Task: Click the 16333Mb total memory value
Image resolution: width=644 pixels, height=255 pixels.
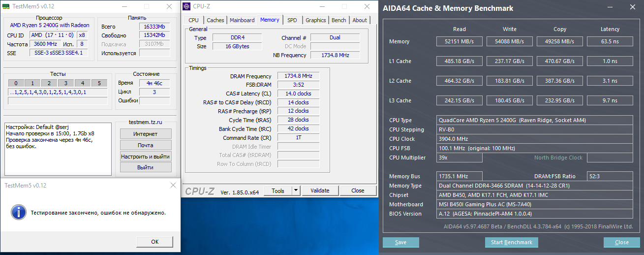Action: click(x=154, y=27)
